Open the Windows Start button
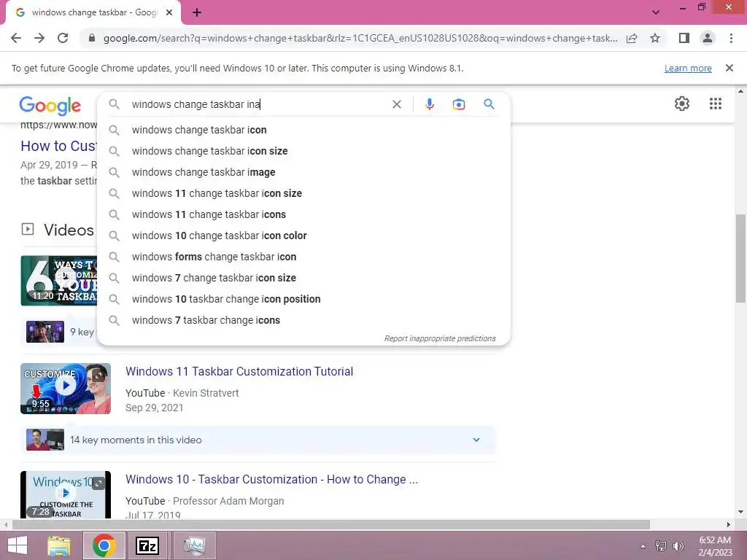Screen dimensions: 747x560 (x=18, y=545)
